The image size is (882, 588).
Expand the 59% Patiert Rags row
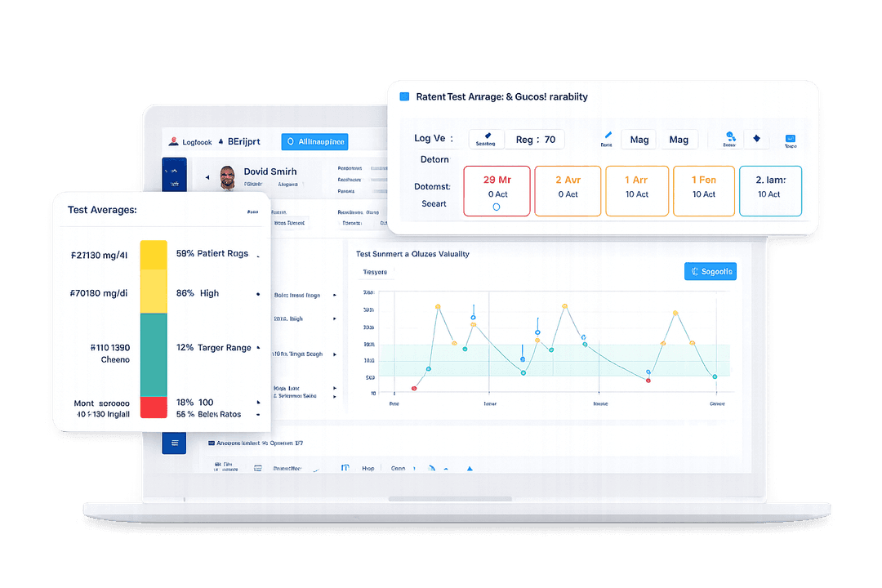pyautogui.click(x=258, y=255)
